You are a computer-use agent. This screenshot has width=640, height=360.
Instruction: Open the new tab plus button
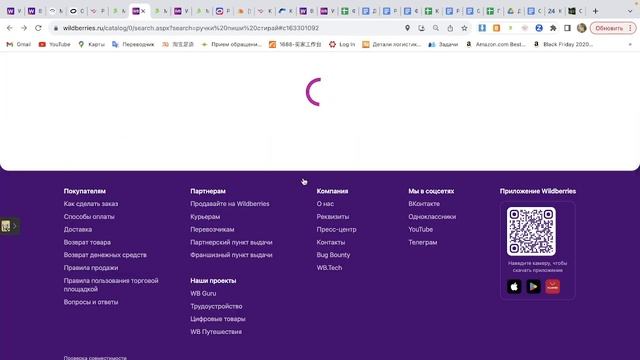pyautogui.click(x=596, y=11)
